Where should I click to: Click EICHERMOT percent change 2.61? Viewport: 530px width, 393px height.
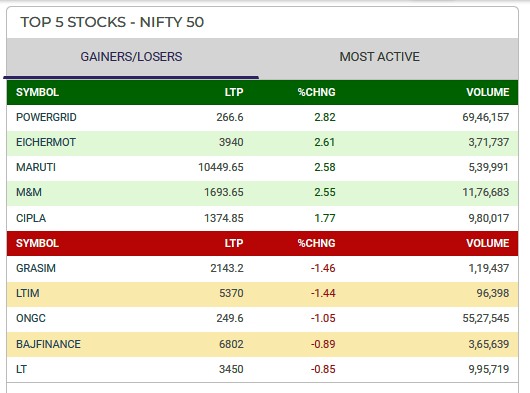(x=325, y=142)
